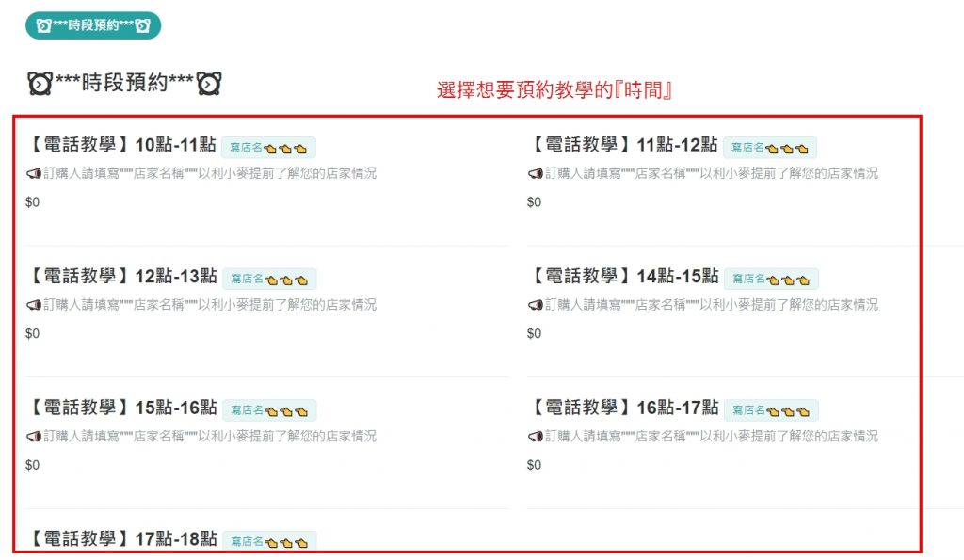Open the 11點-12點 phone teaching slot
This screenshot has width=964, height=560.
tap(623, 145)
